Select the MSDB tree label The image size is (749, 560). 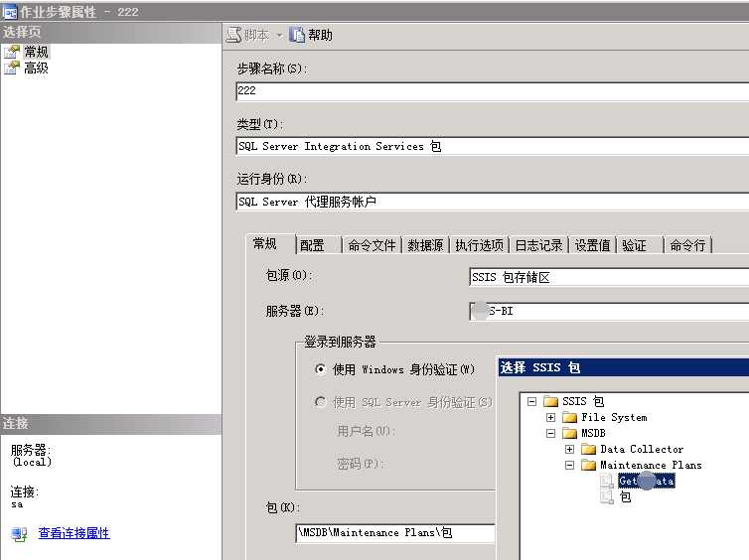[x=593, y=433]
